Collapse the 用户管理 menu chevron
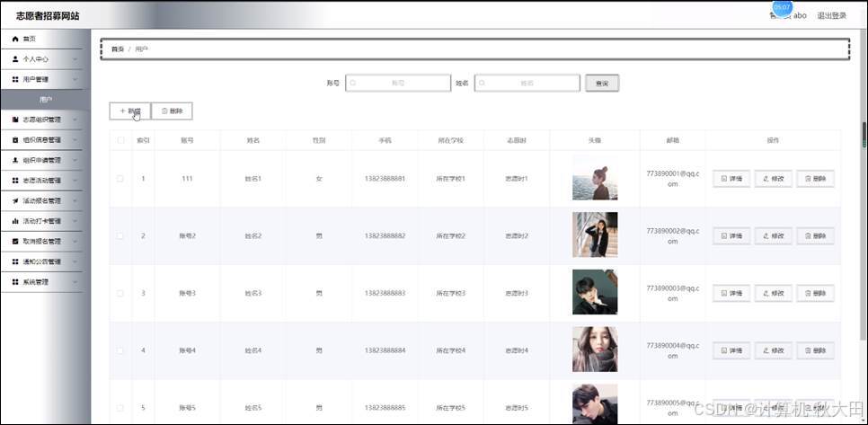This screenshot has width=868, height=425. pos(75,80)
